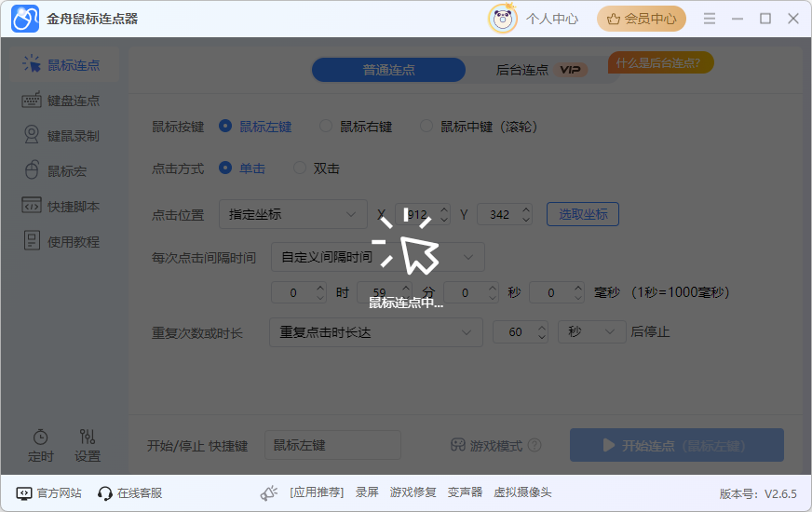Open 键盘连点 in the sidebar
The image size is (812, 512).
(63, 101)
